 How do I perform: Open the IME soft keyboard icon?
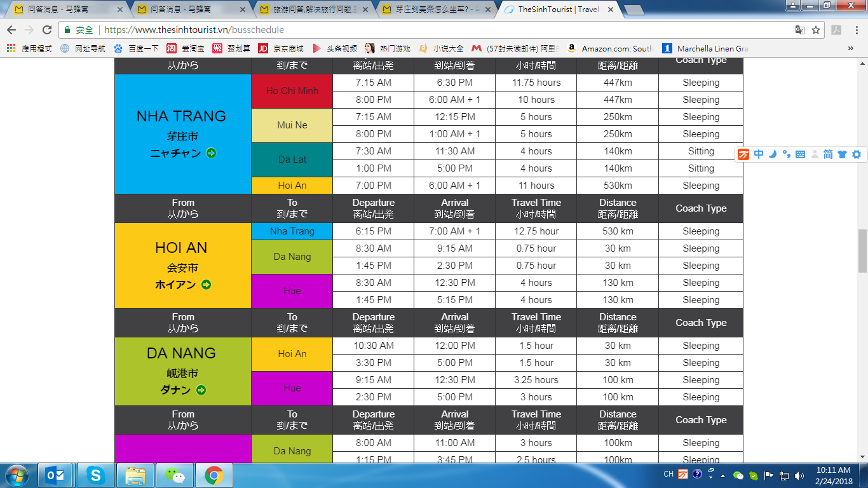800,154
